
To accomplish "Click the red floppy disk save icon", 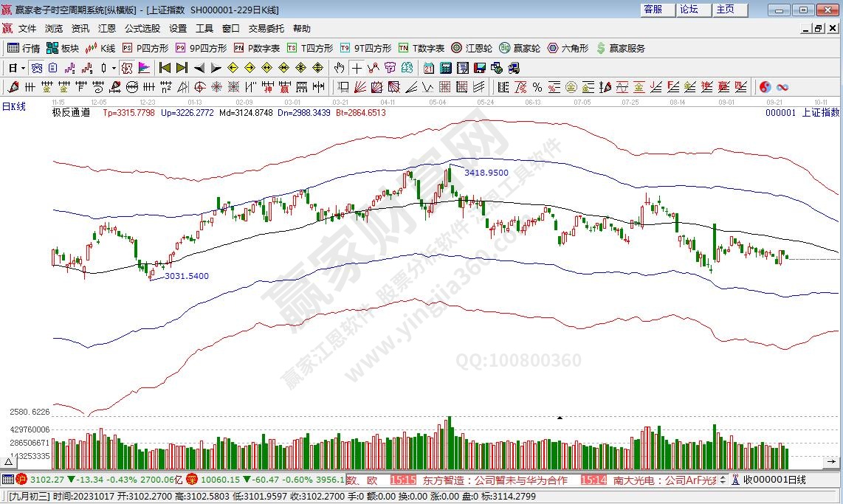I will 480,68.
